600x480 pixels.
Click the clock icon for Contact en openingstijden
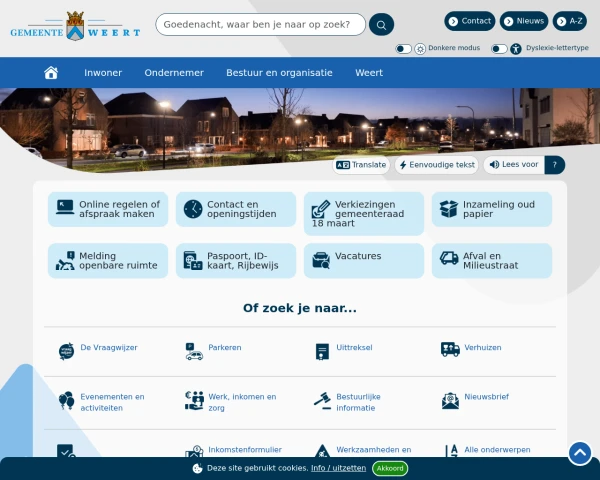point(193,209)
